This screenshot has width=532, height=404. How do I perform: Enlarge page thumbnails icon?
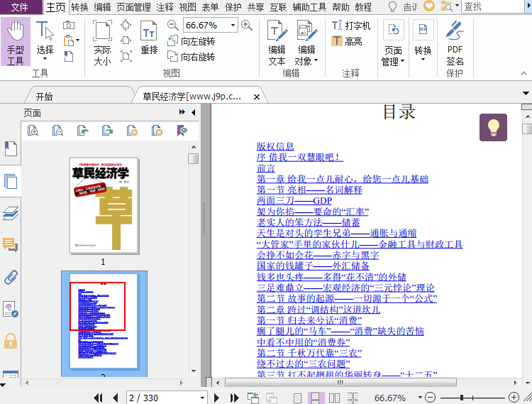(33, 131)
